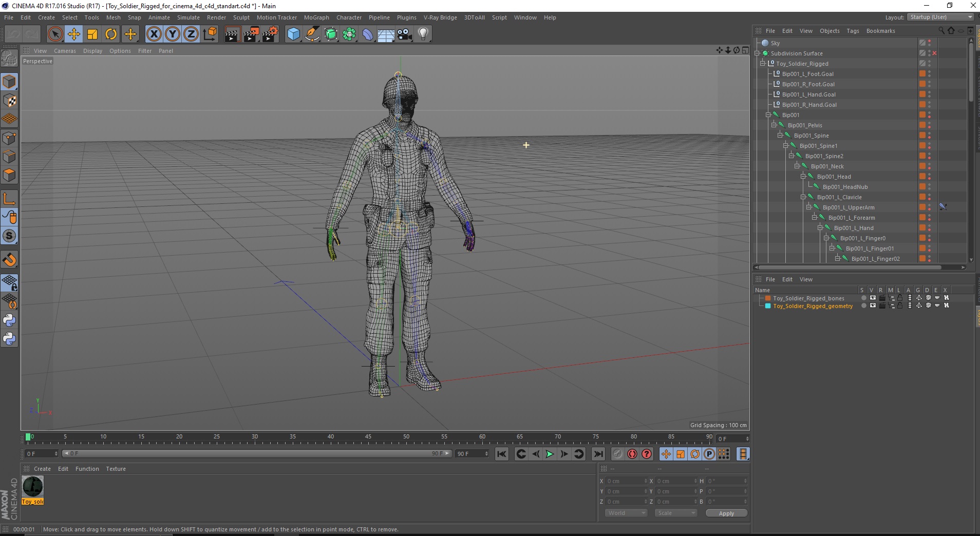Enable Polygons mode
Screen dimensions: 980x536
pyautogui.click(x=9, y=175)
